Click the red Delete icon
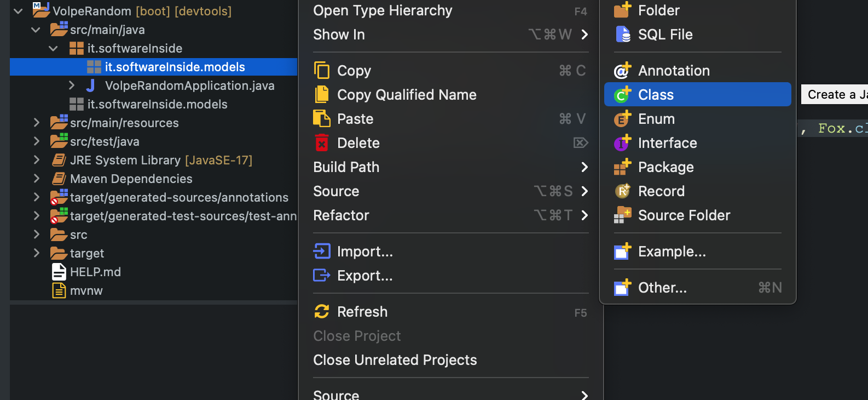This screenshot has width=868, height=400. pos(322,143)
